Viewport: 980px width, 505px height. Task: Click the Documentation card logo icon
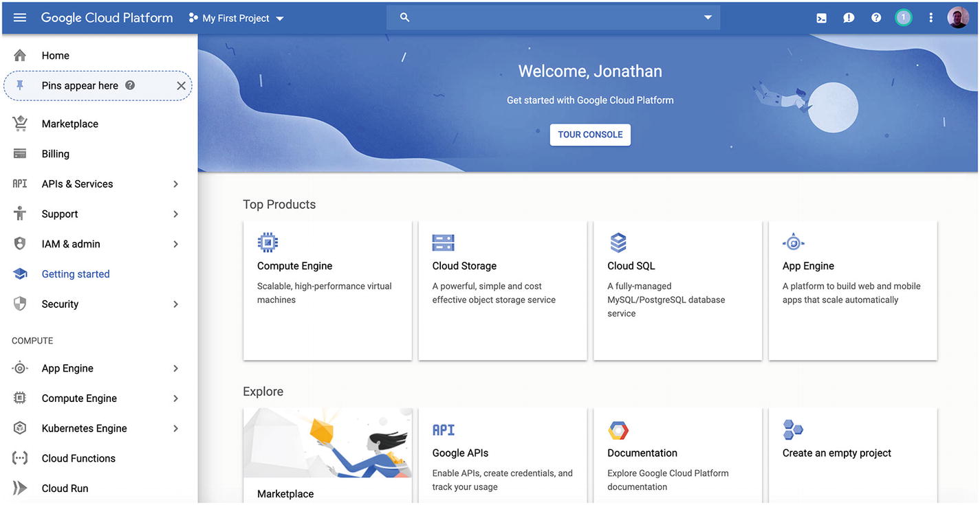(x=618, y=430)
